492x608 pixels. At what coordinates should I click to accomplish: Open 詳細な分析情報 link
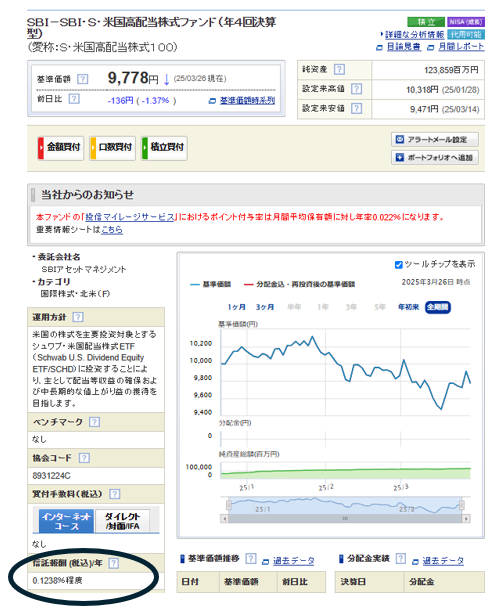click(414, 35)
